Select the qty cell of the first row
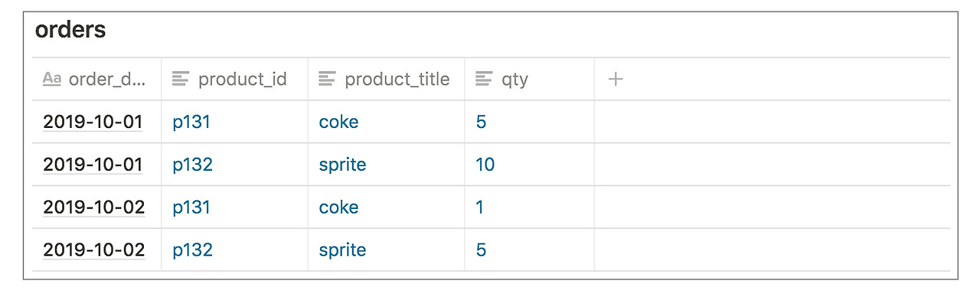The image size is (980, 291). [x=529, y=122]
